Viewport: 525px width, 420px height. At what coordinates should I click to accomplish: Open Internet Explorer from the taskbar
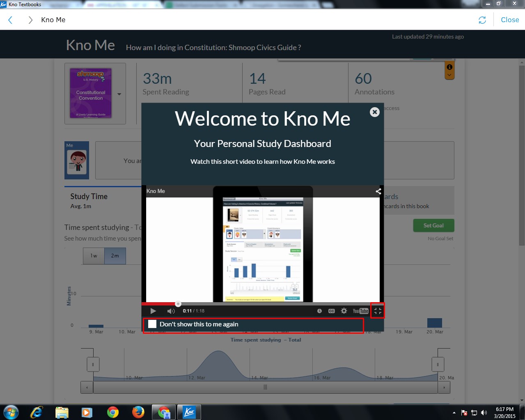click(37, 412)
